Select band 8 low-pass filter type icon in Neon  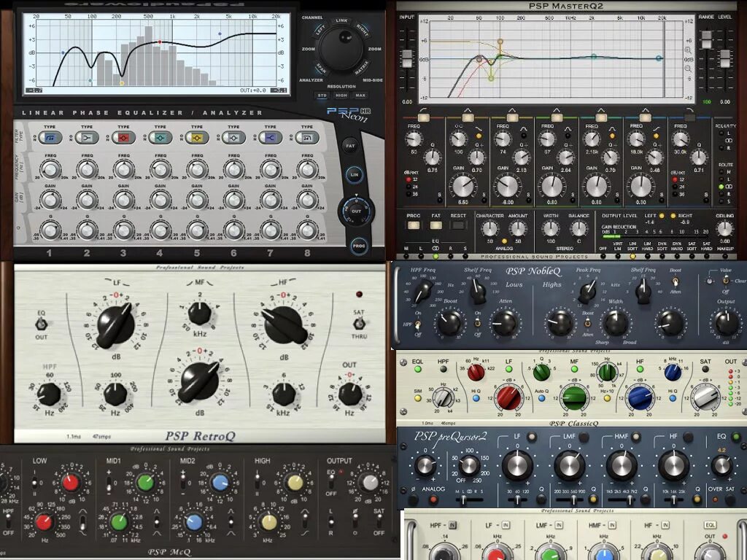307,138
